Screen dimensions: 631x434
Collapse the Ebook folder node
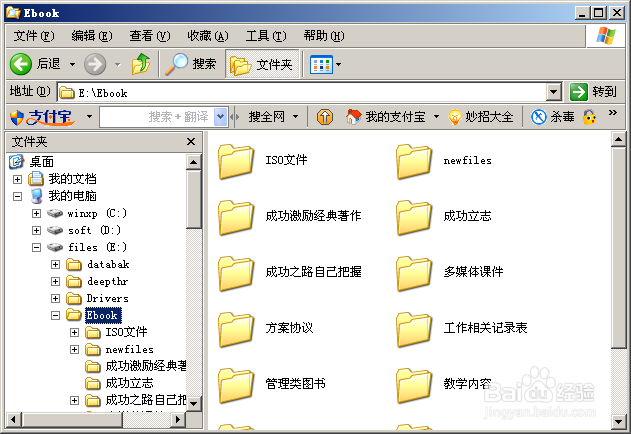pyautogui.click(x=56, y=315)
